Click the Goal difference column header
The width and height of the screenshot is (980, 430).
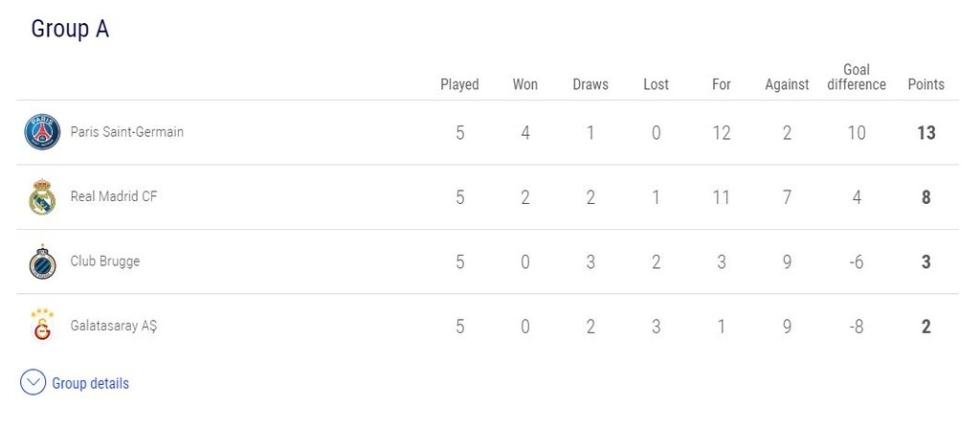(856, 77)
